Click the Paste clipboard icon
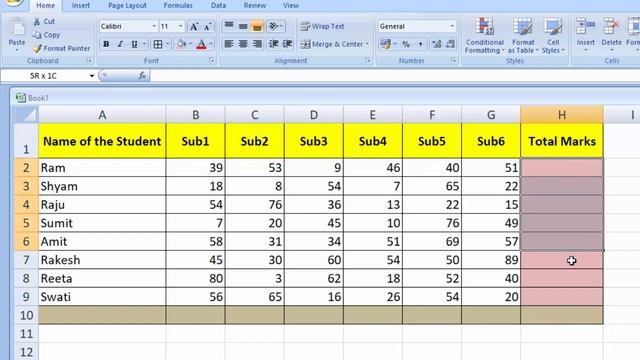640x360 pixels. pyautogui.click(x=17, y=28)
